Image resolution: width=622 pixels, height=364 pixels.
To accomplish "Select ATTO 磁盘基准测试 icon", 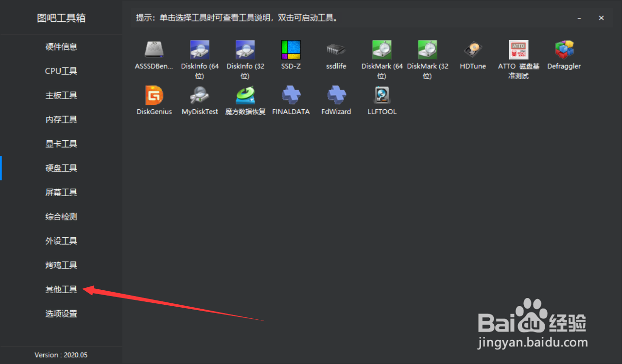I will coord(518,50).
